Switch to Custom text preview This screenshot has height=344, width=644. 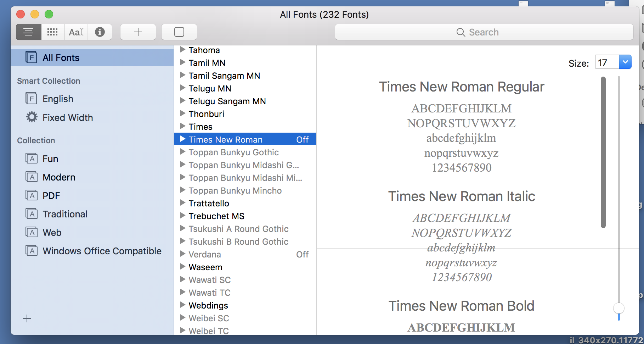pyautogui.click(x=76, y=32)
